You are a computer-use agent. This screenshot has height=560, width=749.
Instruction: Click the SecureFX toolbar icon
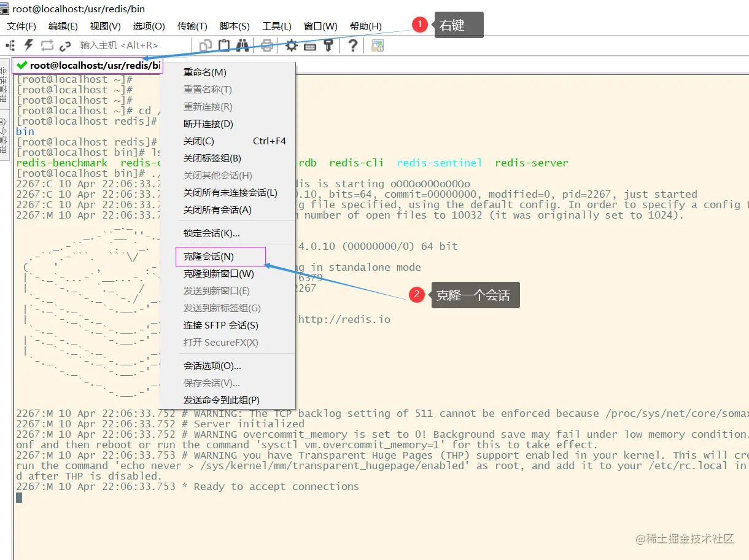click(x=378, y=45)
